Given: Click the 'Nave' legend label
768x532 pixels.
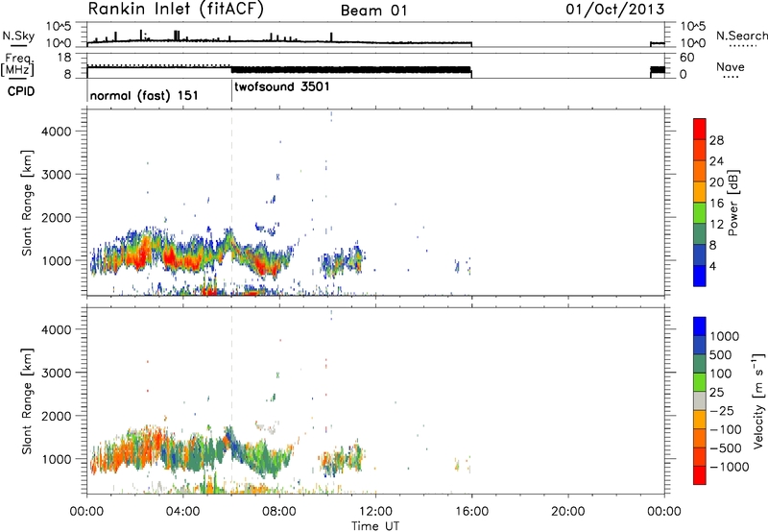Looking at the screenshot, I should click(731, 67).
